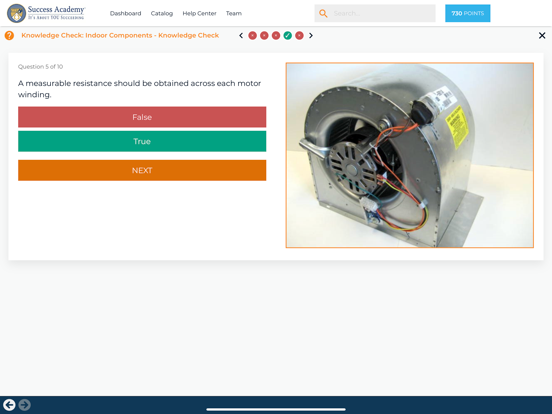
Task: Click the blower motor photo
Action: tap(410, 155)
